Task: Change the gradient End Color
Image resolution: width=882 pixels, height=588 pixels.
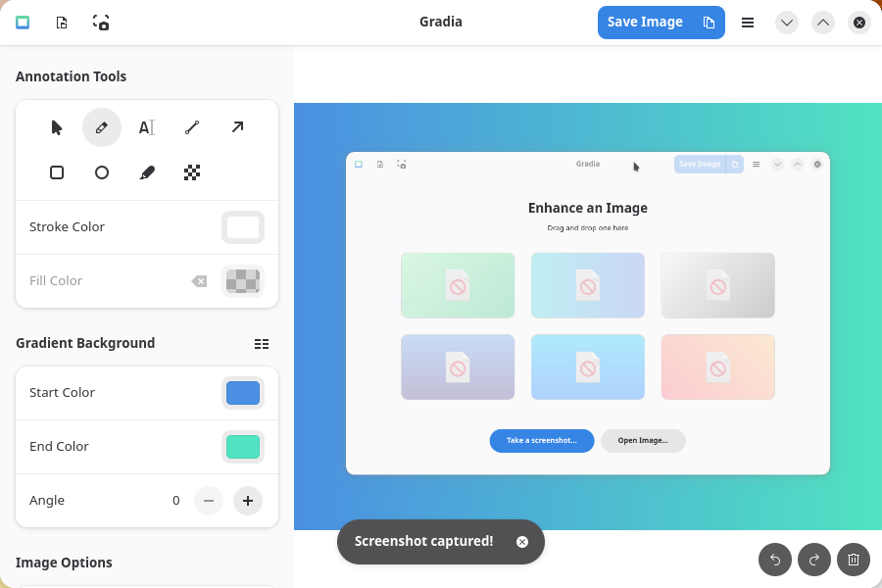Action: pos(243,447)
